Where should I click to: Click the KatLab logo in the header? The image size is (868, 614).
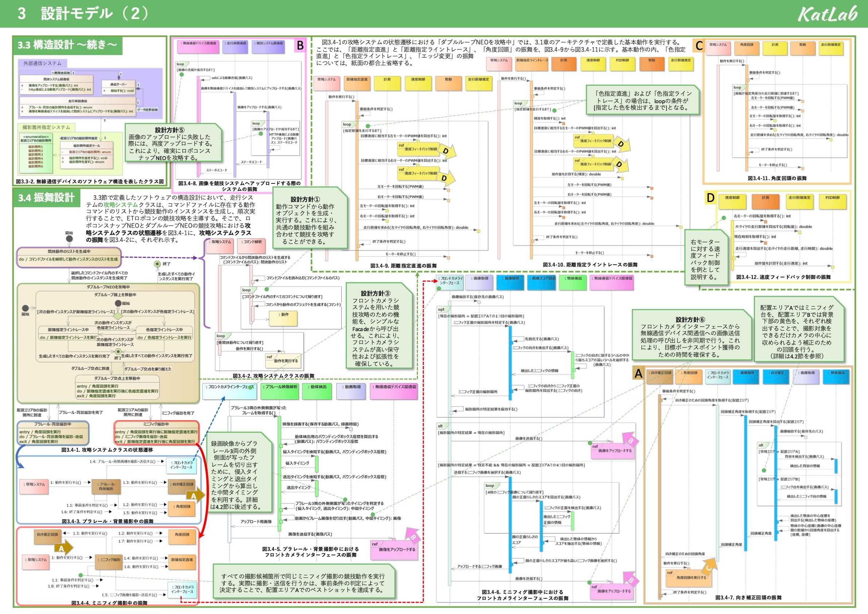click(828, 13)
